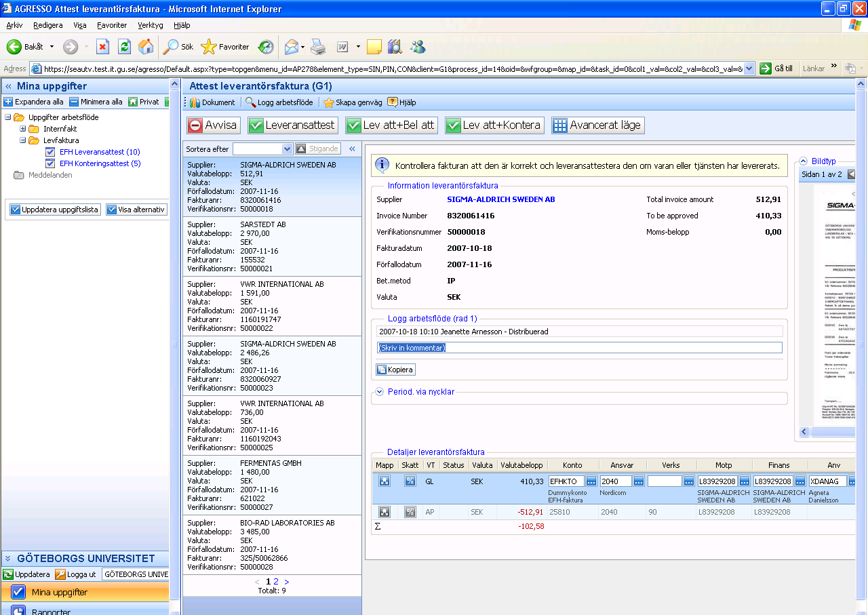
Task: Collapse the Mina uppgifter panel chevron
Action: click(8, 87)
